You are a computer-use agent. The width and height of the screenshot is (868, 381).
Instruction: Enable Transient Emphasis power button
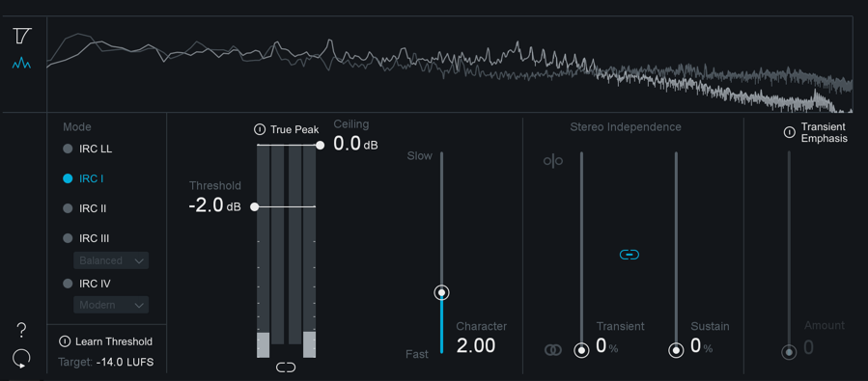pyautogui.click(x=790, y=133)
